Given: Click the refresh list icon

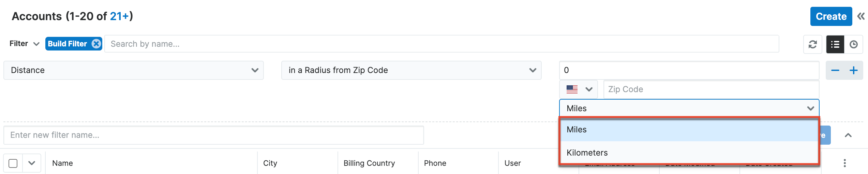Looking at the screenshot, I should (x=812, y=44).
